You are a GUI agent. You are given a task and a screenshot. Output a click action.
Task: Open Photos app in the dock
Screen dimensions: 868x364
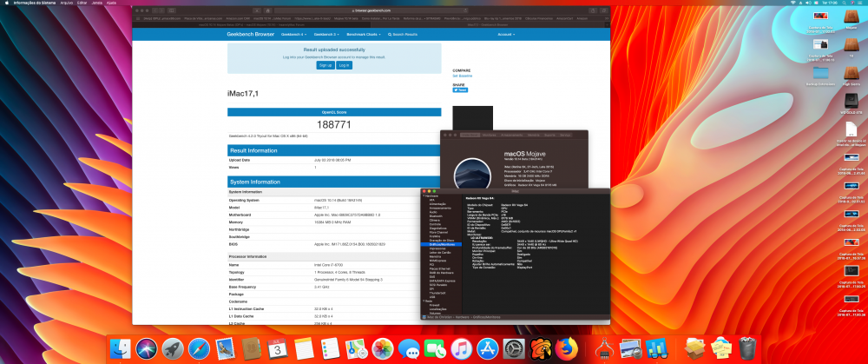[383, 349]
